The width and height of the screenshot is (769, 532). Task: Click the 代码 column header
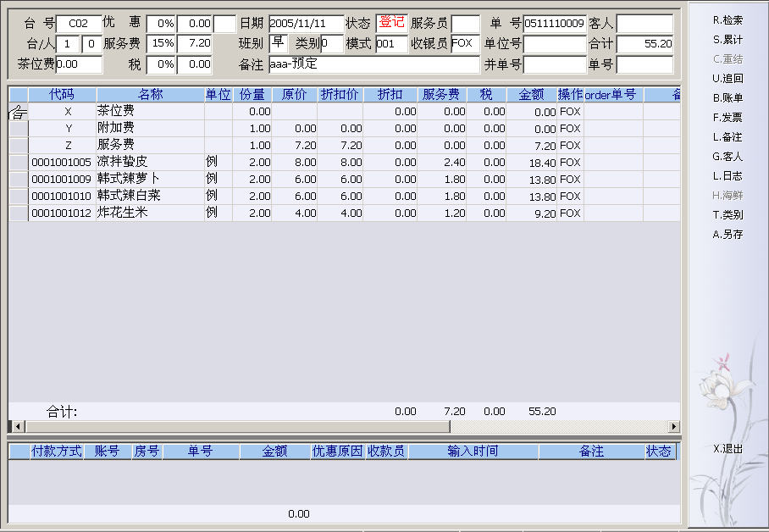pyautogui.click(x=63, y=95)
